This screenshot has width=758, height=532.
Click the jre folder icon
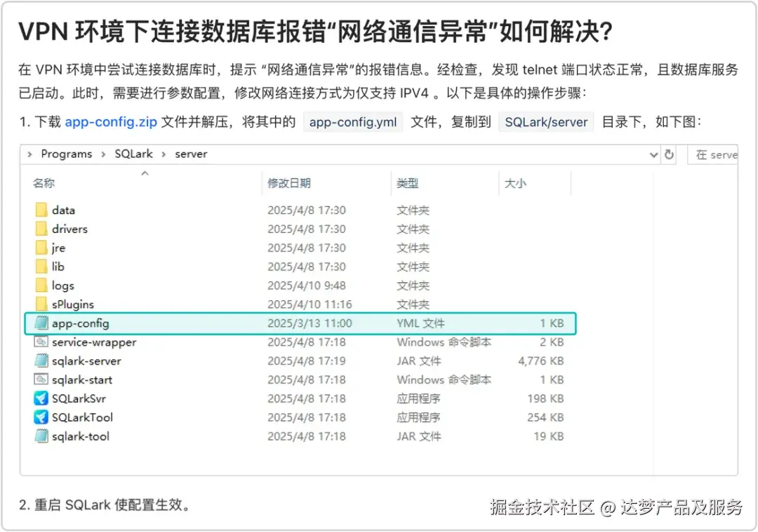41,247
